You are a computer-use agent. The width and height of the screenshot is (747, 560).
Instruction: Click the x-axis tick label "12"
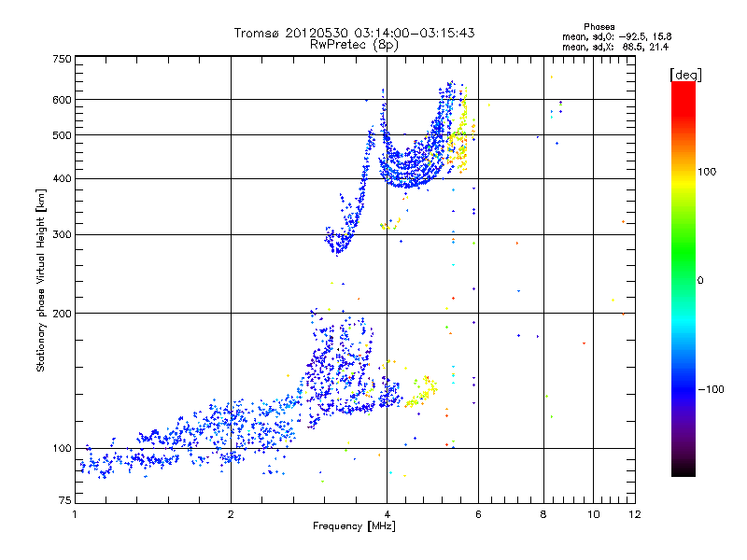(635, 514)
